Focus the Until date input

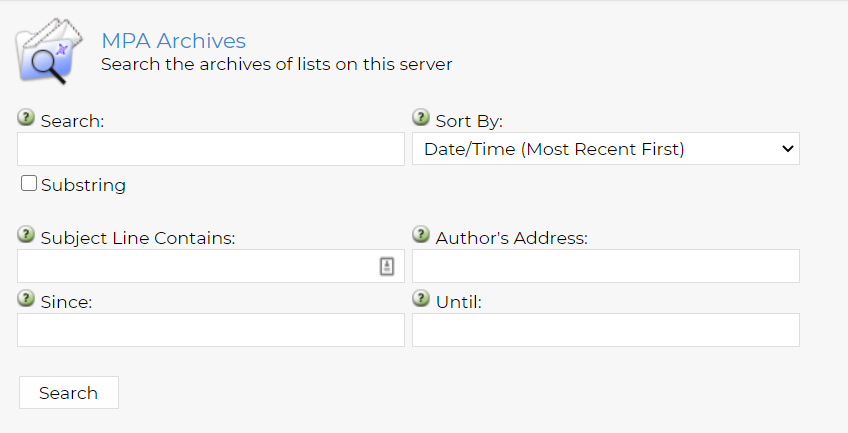tap(605, 330)
